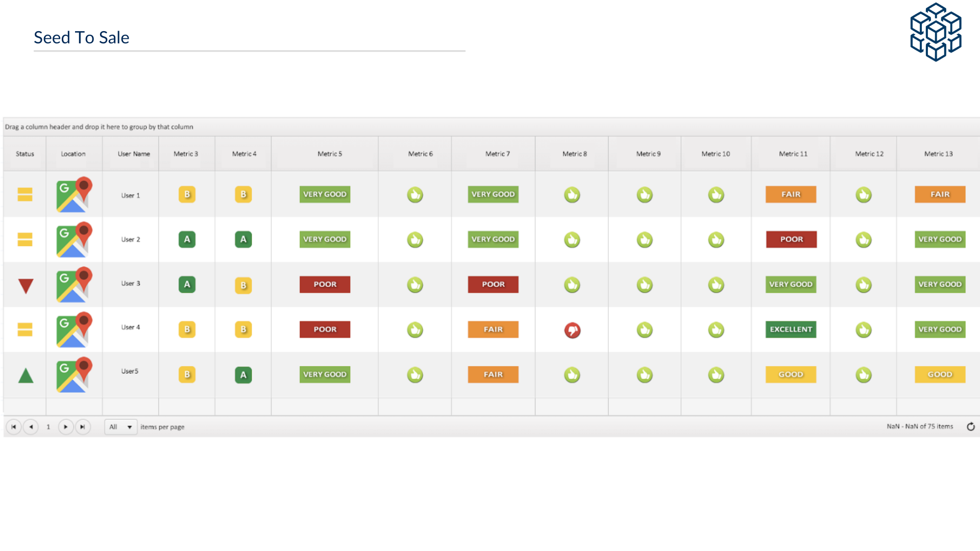
Task: Expand the All selector in the pager
Action: pyautogui.click(x=120, y=427)
